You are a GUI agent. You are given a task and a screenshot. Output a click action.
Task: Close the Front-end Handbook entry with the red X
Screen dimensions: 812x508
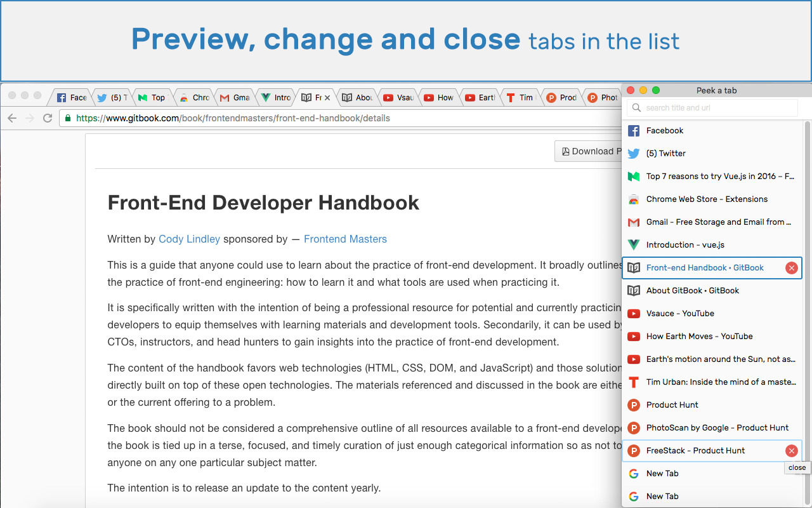791,268
